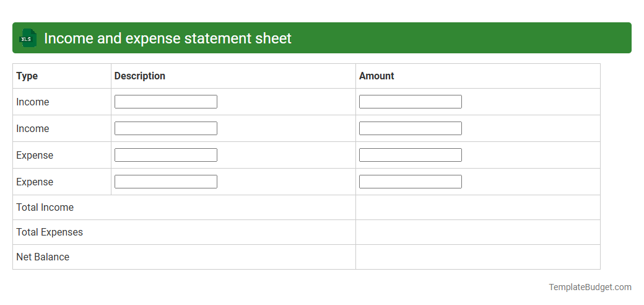The width and height of the screenshot is (644, 305).
Task: Click the XLS file icon in header
Action: pos(27,38)
